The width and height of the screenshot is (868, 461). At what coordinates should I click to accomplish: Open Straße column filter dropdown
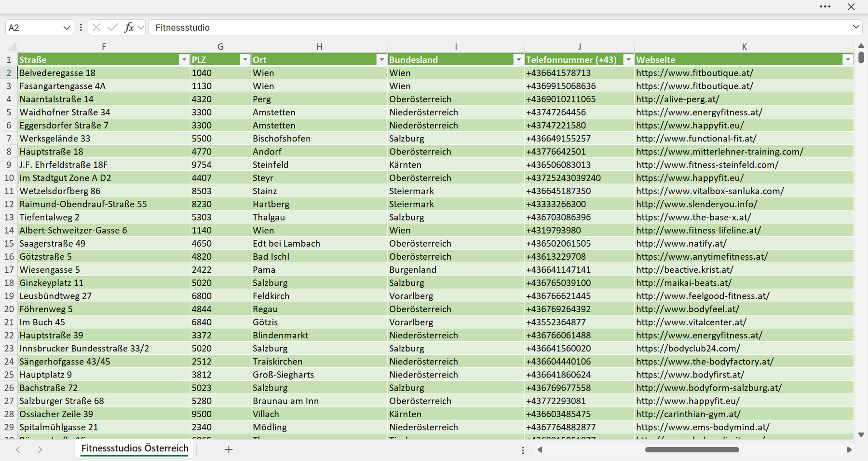[184, 60]
